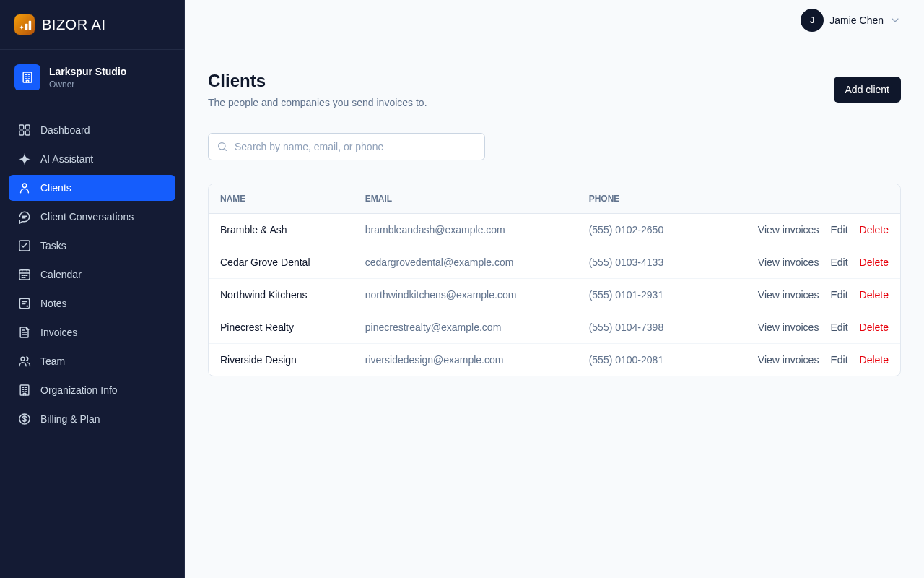
Task: Go to Billing & Plan menu label
Action: (x=70, y=419)
